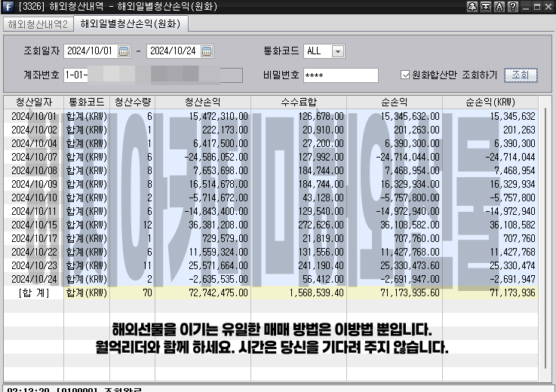Select the 2024/10/08 date cell
Viewport: 556px width, 392px height.
point(34,170)
